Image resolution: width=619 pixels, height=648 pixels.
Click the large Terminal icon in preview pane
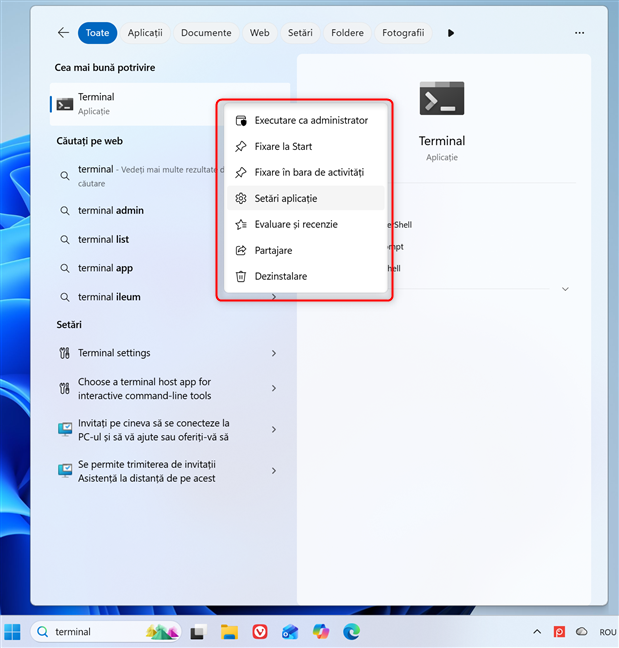[441, 99]
